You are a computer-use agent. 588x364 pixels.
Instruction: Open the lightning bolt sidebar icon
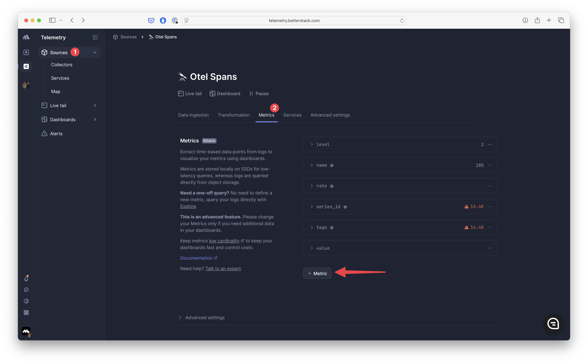(26, 52)
